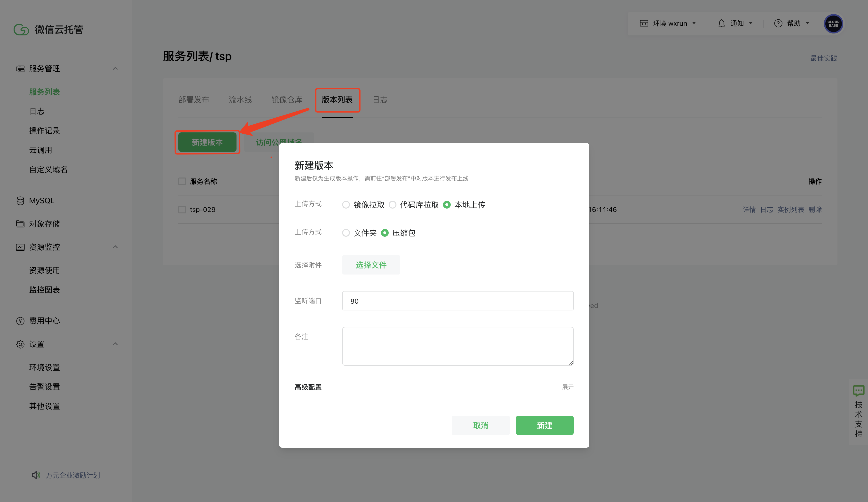This screenshot has height=502, width=868.
Task: Choose the 文件夹 upload radio button
Action: 346,233
